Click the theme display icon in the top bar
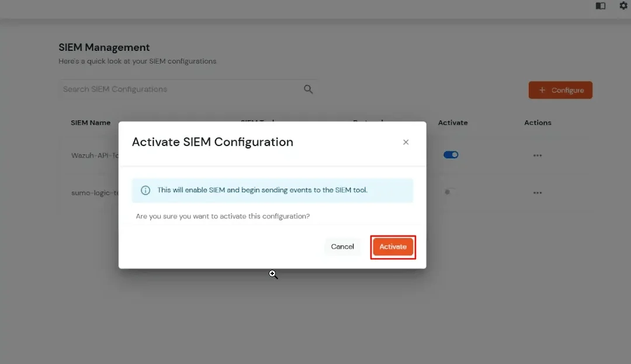This screenshot has height=364, width=631. (600, 6)
